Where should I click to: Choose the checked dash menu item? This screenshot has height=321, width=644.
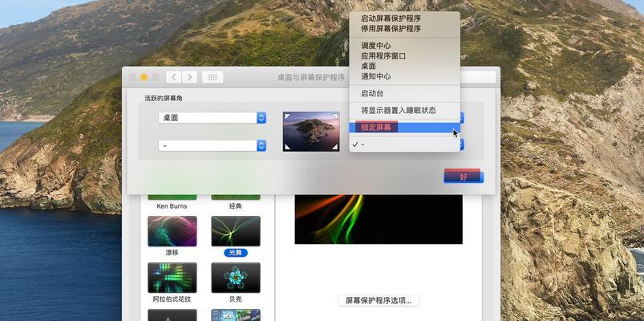404,144
